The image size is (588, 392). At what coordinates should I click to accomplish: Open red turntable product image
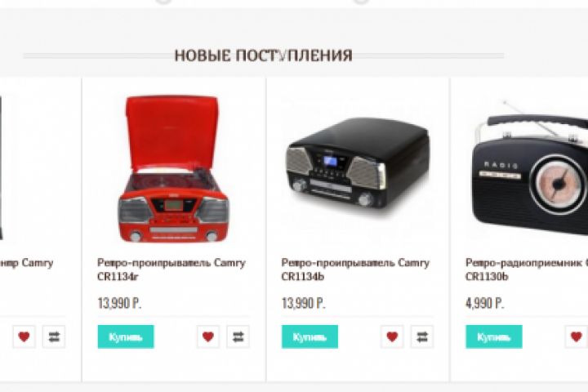click(173, 169)
